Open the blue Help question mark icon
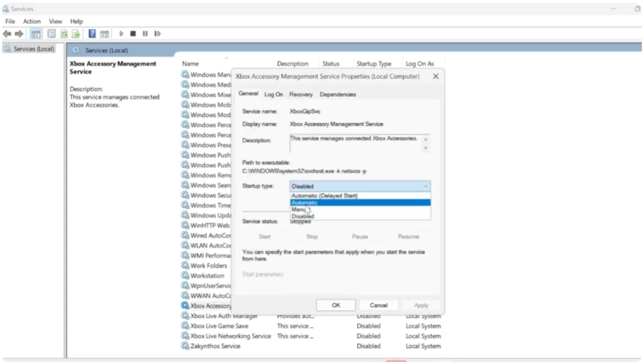The image size is (644, 362). [92, 34]
